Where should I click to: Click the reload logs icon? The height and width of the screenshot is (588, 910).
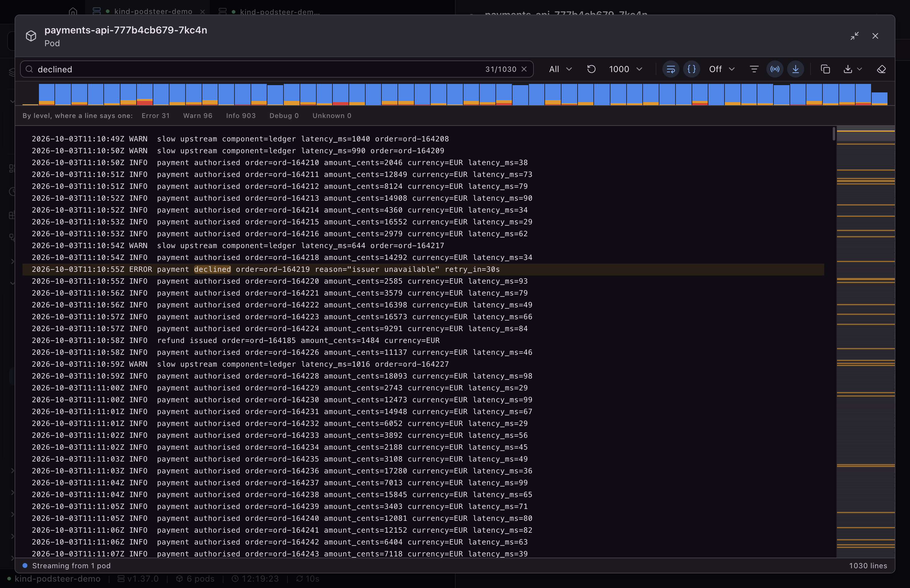pyautogui.click(x=591, y=69)
